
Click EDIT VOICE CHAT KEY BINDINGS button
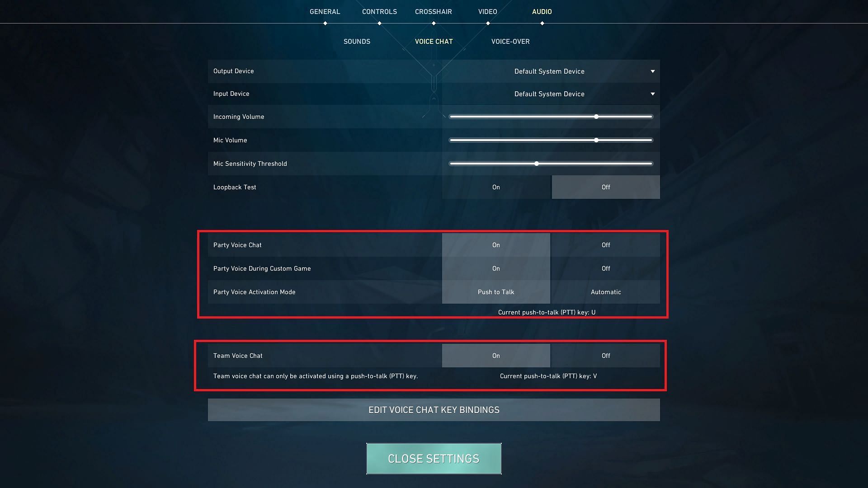[434, 409]
